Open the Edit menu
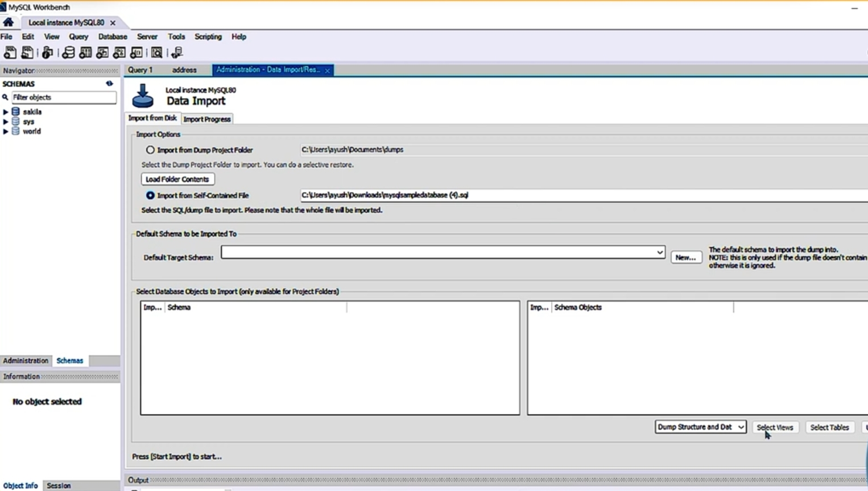The image size is (868, 491). [x=28, y=36]
